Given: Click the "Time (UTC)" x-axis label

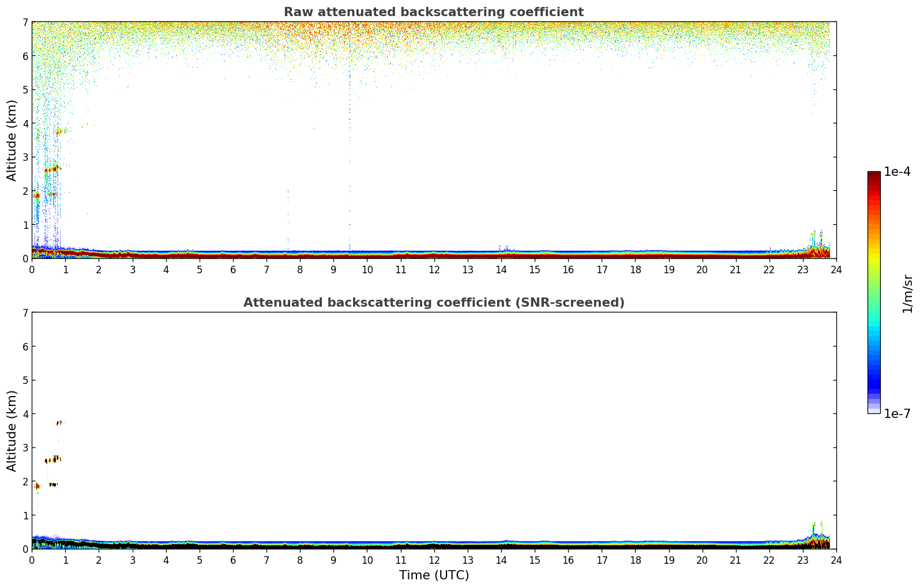Looking at the screenshot, I should click(x=434, y=575).
